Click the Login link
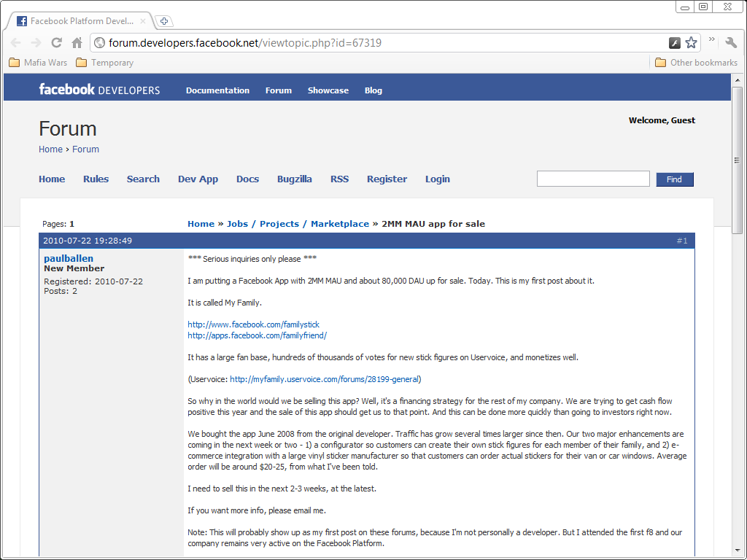 coord(438,179)
